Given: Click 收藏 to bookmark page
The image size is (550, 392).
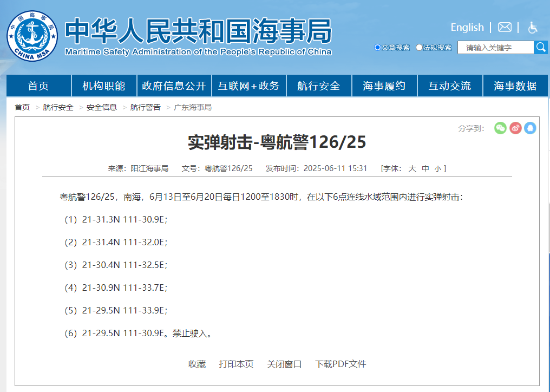Looking at the screenshot, I should point(197,364).
